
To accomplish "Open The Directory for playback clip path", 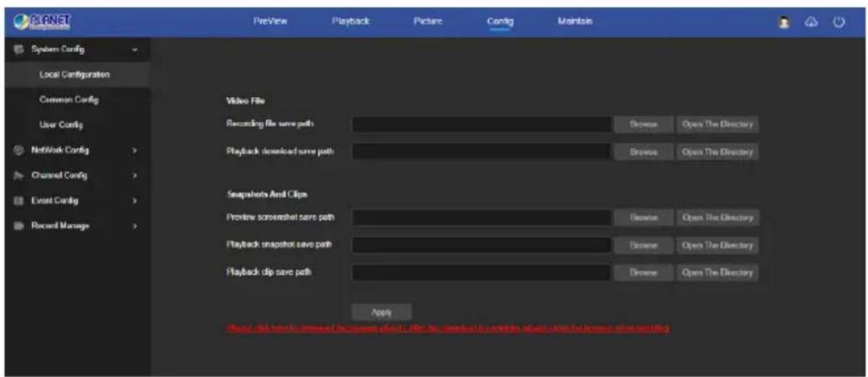I will (717, 273).
